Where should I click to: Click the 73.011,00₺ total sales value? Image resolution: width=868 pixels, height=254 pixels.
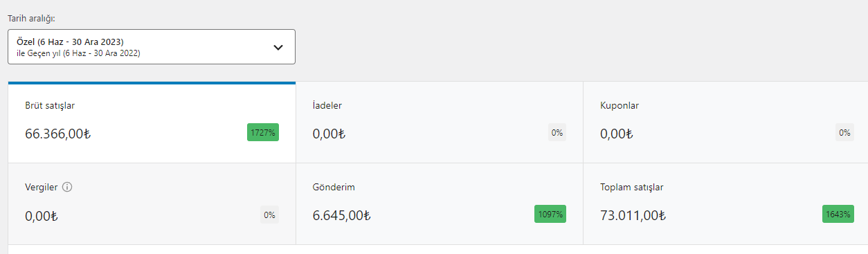click(x=633, y=215)
